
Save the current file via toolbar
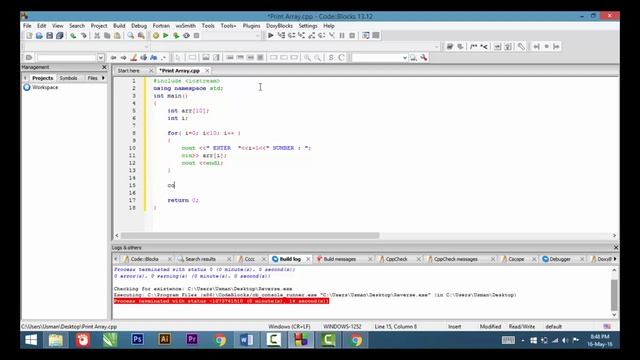click(49, 36)
